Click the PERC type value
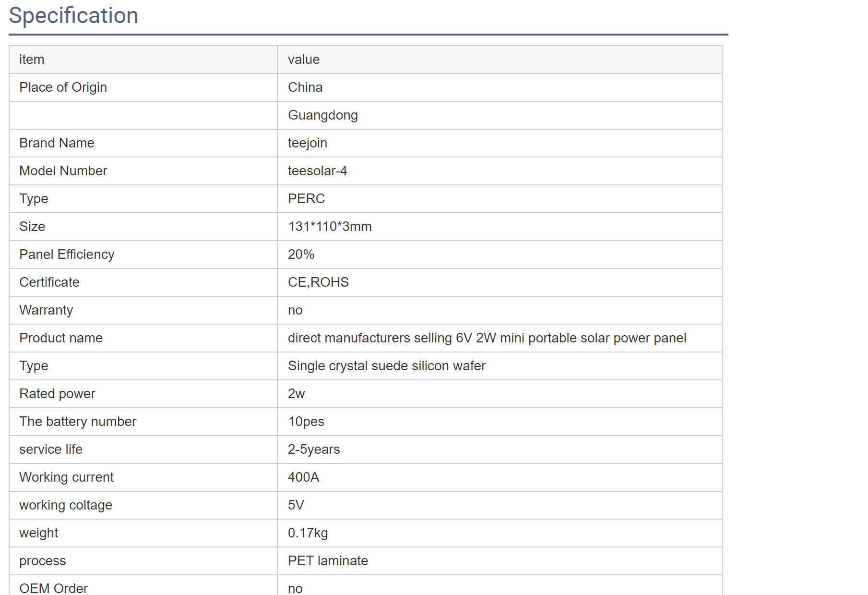This screenshot has height=595, width=868. click(x=306, y=199)
